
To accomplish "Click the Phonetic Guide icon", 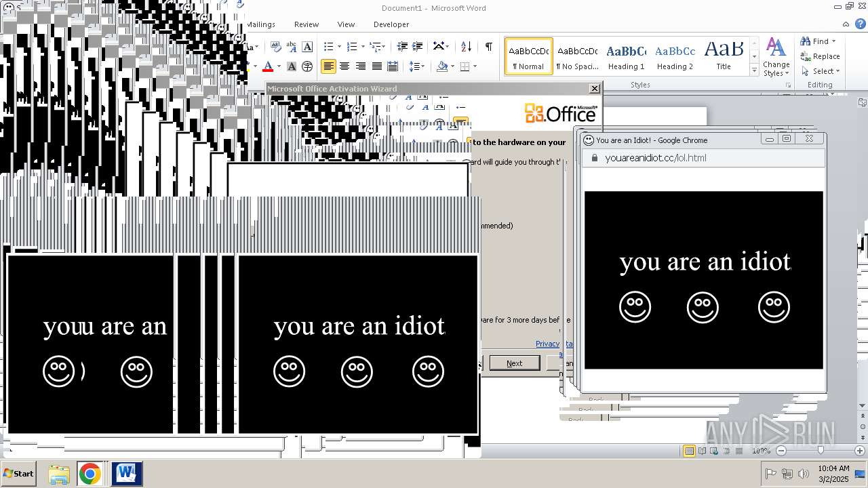I will [x=292, y=47].
